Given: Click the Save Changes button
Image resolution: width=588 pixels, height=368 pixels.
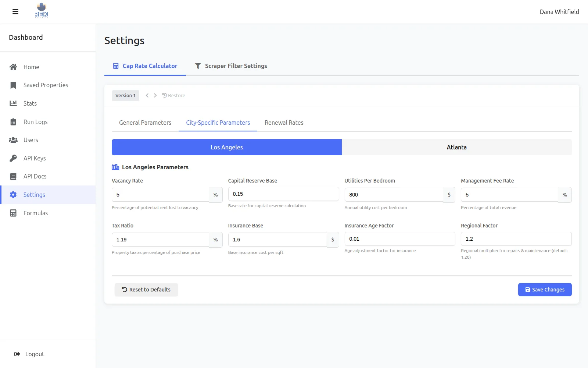Looking at the screenshot, I should coord(545,290).
